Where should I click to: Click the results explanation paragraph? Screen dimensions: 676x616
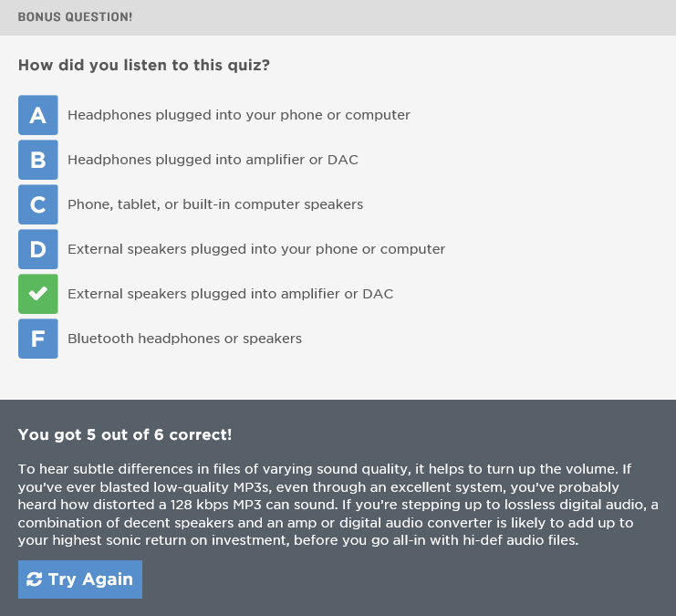(x=338, y=505)
